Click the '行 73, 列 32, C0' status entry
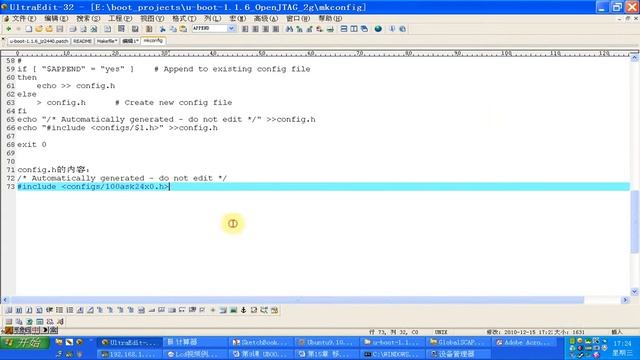640x360 pixels. point(393,332)
